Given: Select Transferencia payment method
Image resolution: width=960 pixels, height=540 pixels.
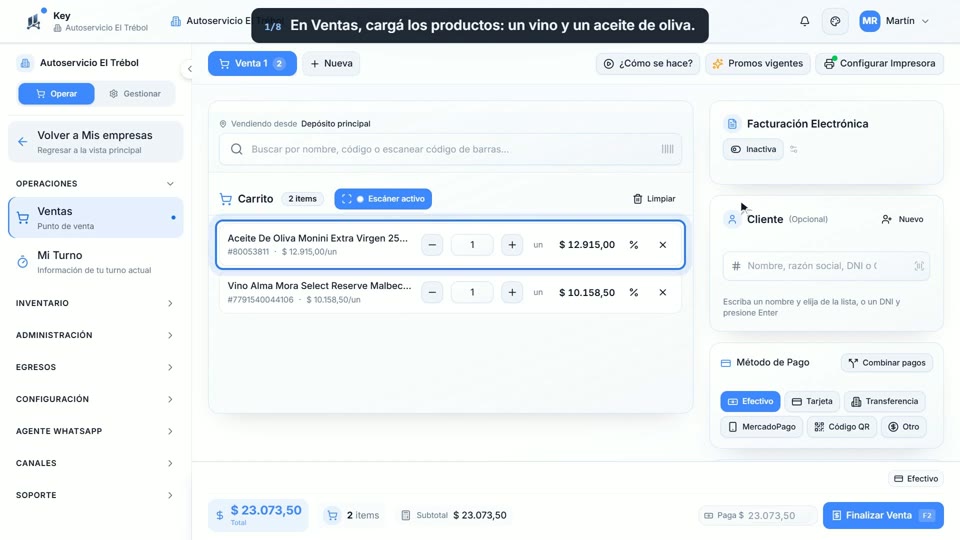Looking at the screenshot, I should click(885, 402).
